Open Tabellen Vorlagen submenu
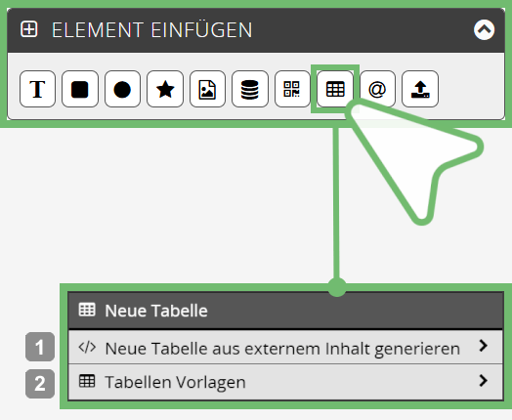This screenshot has width=512, height=420. (285, 382)
